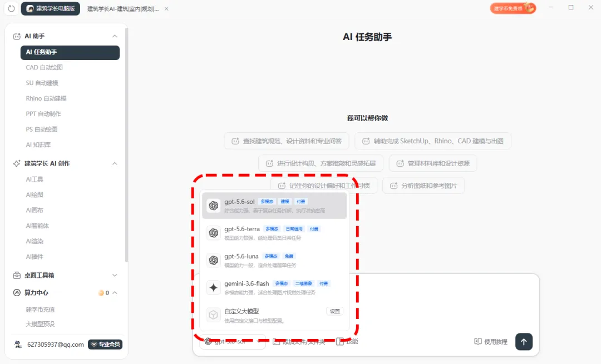The height and width of the screenshot is (364, 601).
Task: Click the 免费 tag on gpt-5.6-luna
Action: coord(289,256)
